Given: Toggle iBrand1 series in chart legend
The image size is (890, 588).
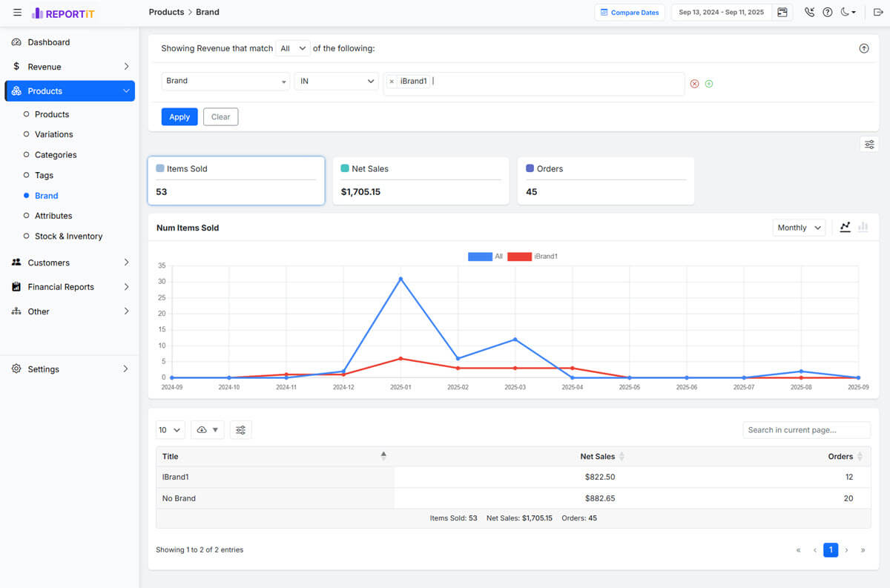Looking at the screenshot, I should pyautogui.click(x=533, y=257).
